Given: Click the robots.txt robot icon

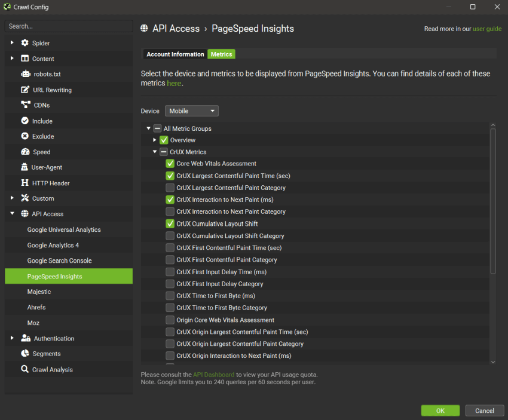Looking at the screenshot, I should click(25, 74).
